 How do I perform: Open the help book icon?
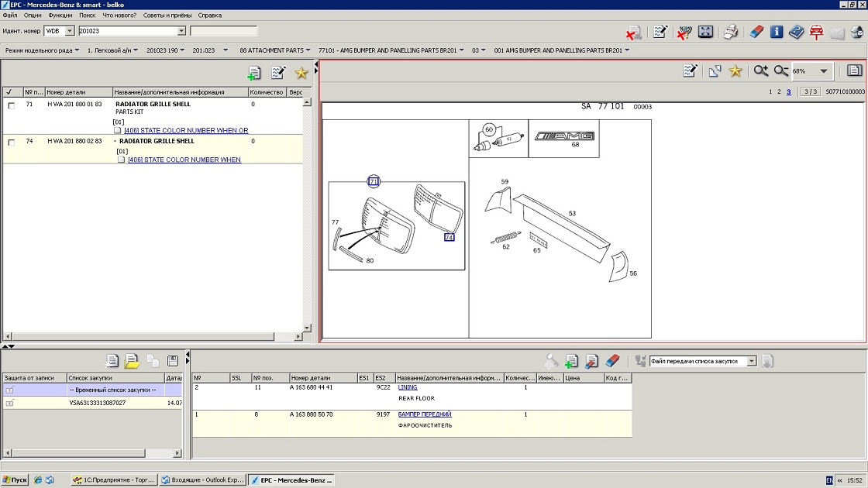pos(796,32)
